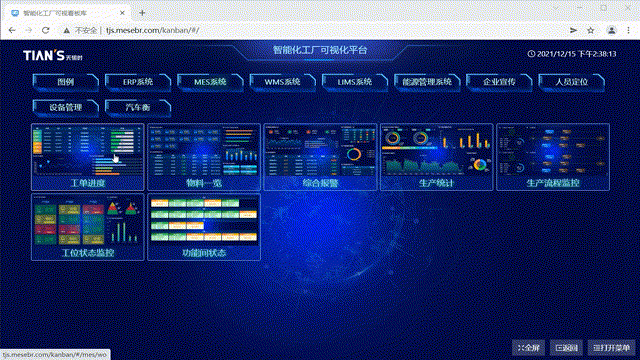Switch to the ERP系统 tab
This screenshot has width=640, height=360.
(x=138, y=82)
